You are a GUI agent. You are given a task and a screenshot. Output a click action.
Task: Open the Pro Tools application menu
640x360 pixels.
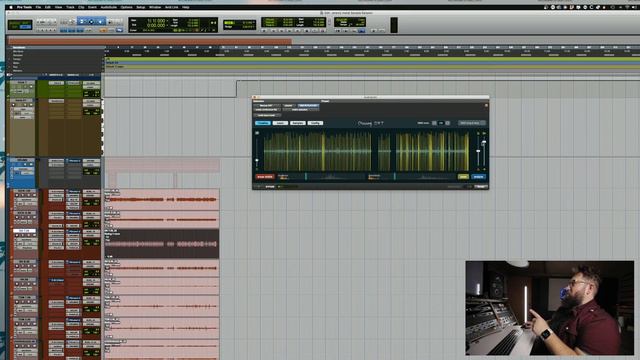24,7
